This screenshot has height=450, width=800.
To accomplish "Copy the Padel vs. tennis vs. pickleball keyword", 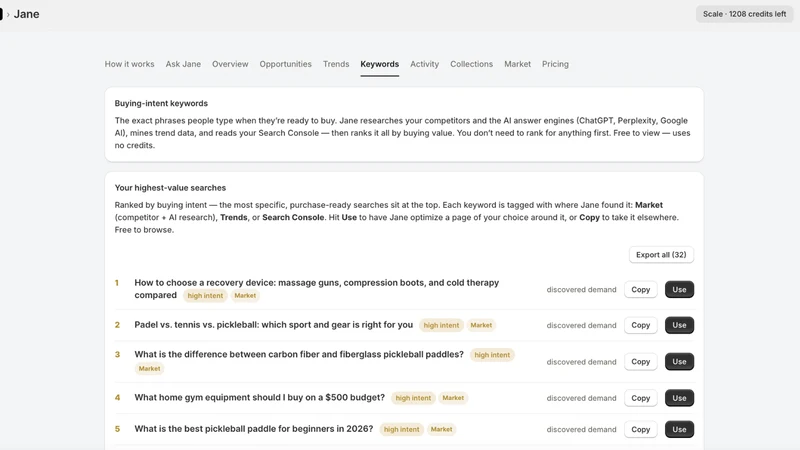I will [640, 325].
